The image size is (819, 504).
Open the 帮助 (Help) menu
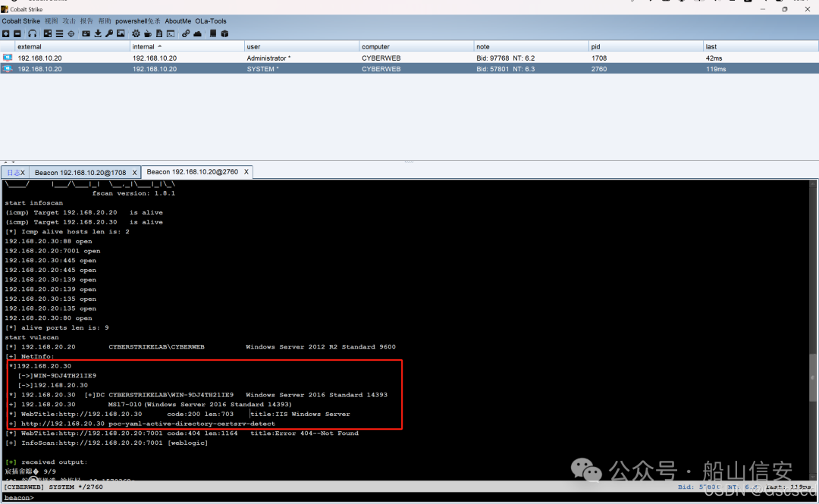105,21
